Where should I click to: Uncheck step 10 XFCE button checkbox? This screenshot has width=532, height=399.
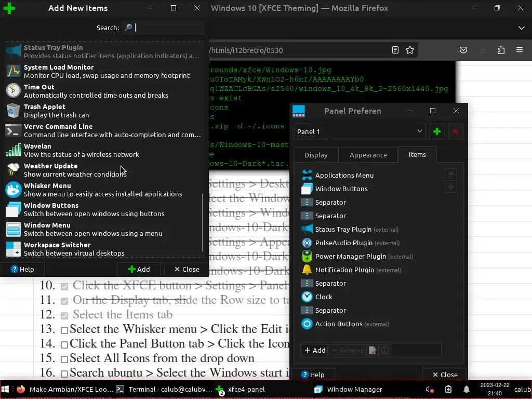[x=64, y=286]
